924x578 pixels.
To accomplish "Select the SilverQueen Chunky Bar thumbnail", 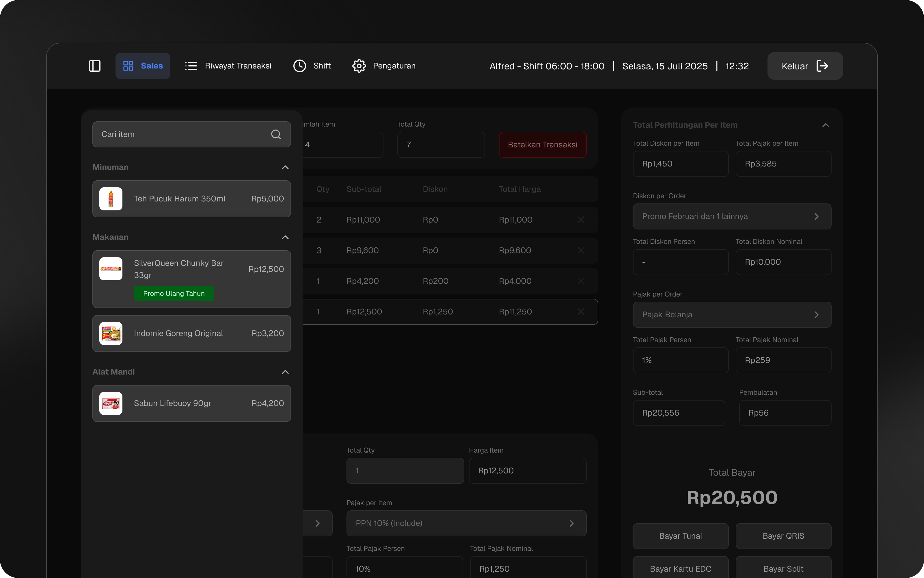I will pos(111,269).
